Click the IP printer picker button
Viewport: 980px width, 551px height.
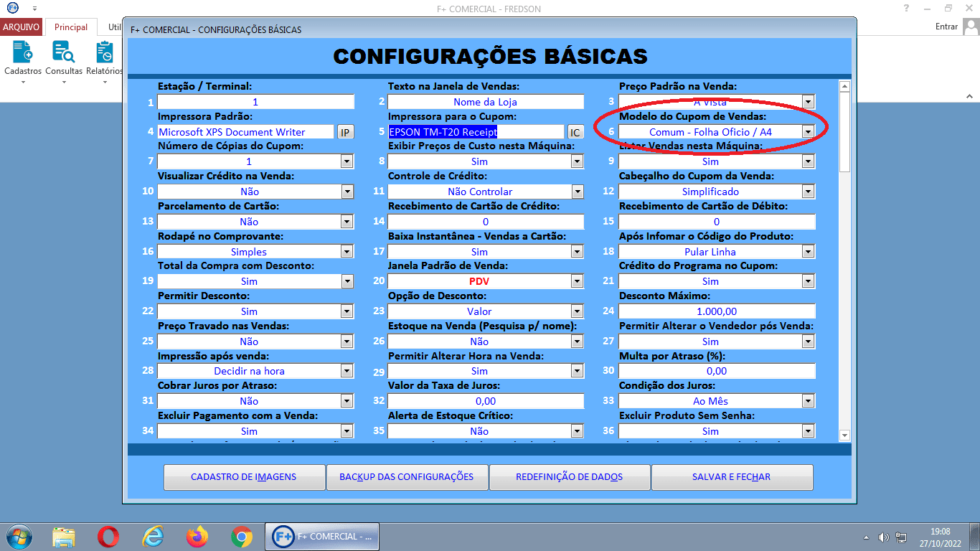346,132
